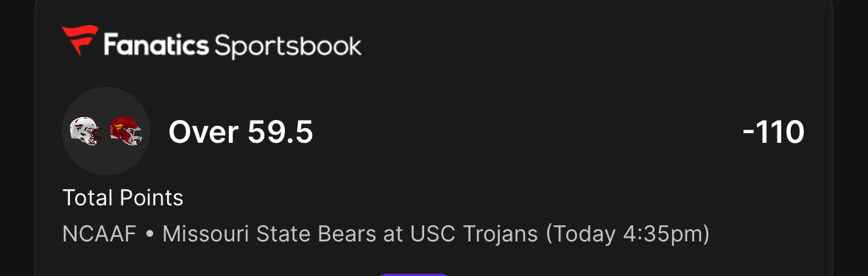This screenshot has height=276, width=868.
Task: Click the -110 odds value
Action: tap(773, 132)
